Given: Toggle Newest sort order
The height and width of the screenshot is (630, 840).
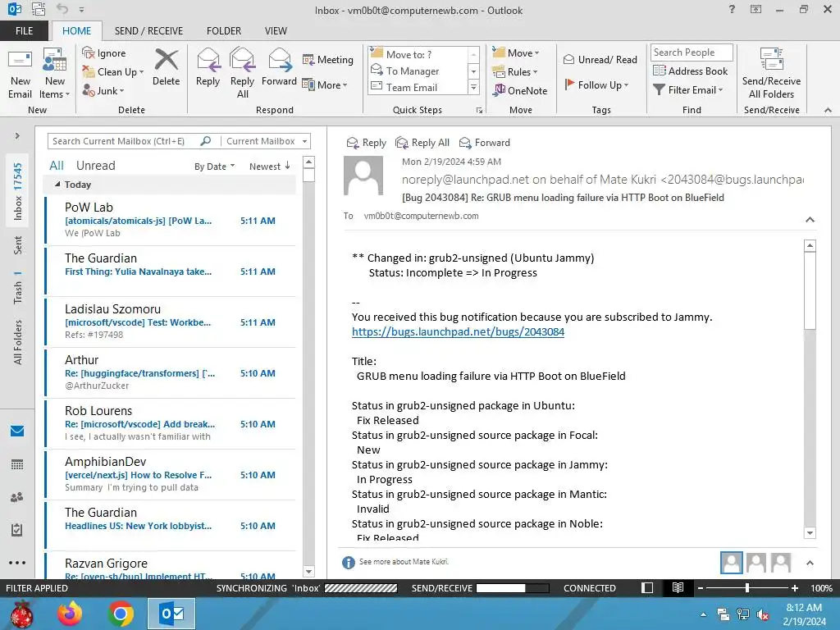Looking at the screenshot, I should pos(269,166).
